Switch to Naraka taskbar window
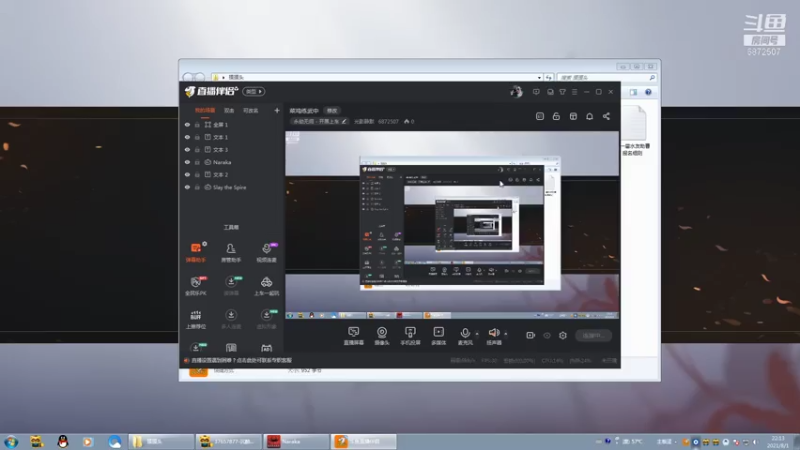 point(296,441)
